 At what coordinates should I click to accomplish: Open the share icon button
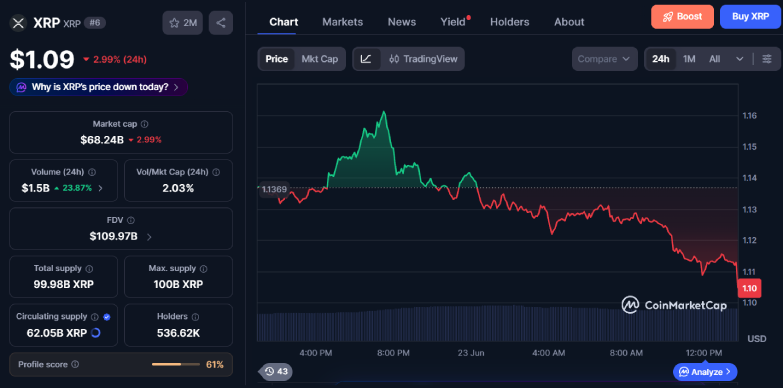click(x=221, y=22)
